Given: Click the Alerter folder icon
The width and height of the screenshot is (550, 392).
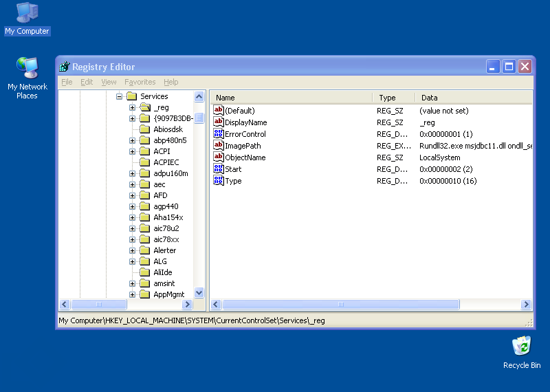Looking at the screenshot, I should tap(145, 250).
